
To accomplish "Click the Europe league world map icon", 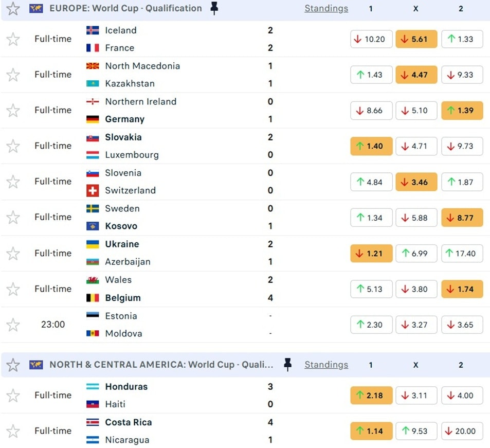I will coord(36,8).
